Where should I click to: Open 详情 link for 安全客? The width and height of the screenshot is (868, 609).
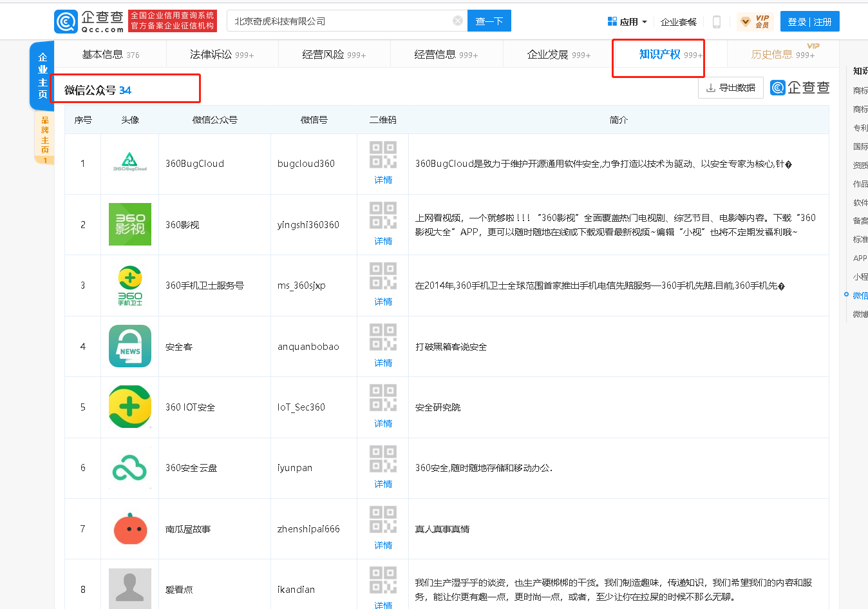[383, 363]
